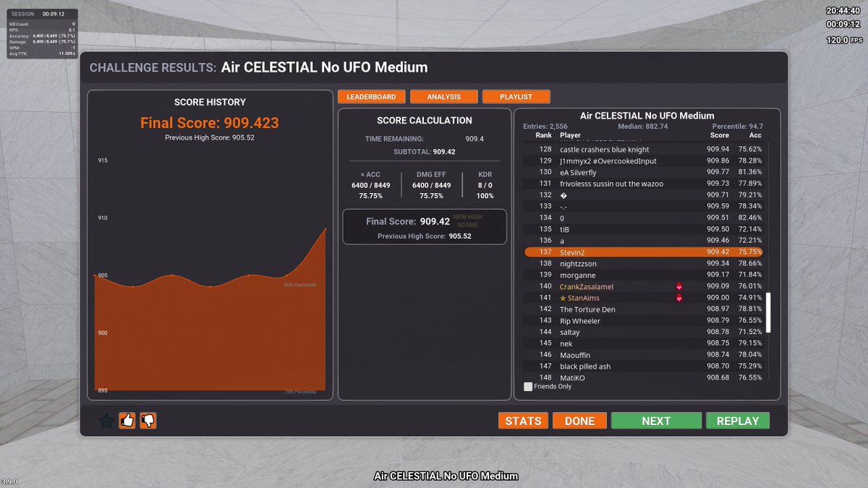Image resolution: width=868 pixels, height=488 pixels.
Task: Enable the Friends Only checkbox
Action: [x=528, y=387]
